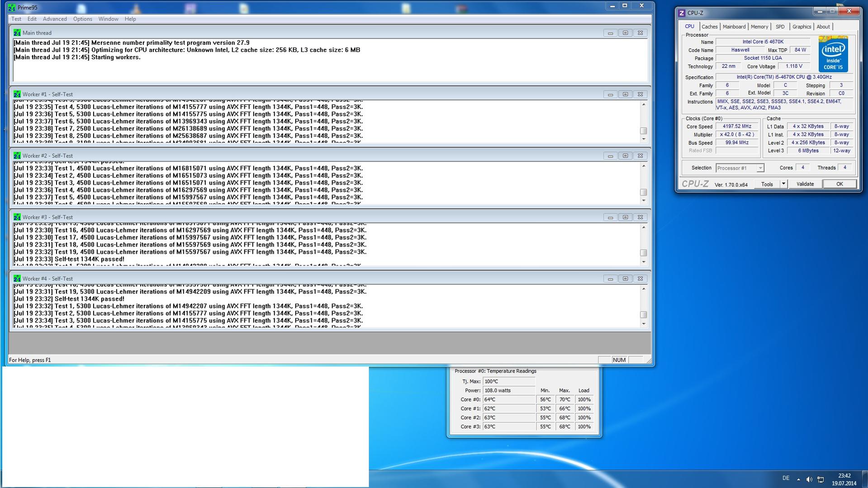The height and width of the screenshot is (488, 868).
Task: Click the Worker #4 scrollbar thumb
Action: (644, 315)
